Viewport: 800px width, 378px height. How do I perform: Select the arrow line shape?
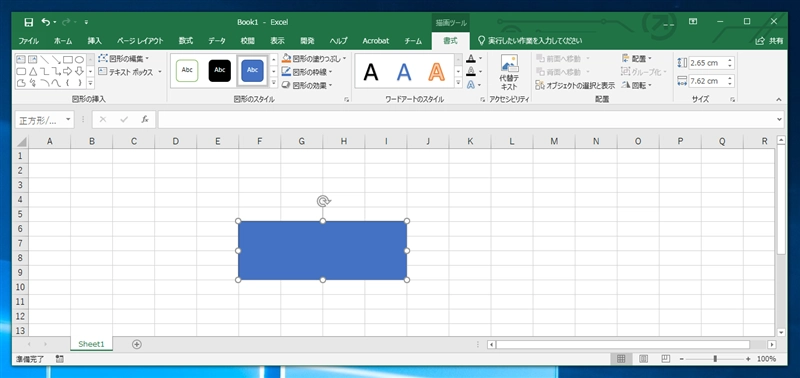(x=56, y=60)
